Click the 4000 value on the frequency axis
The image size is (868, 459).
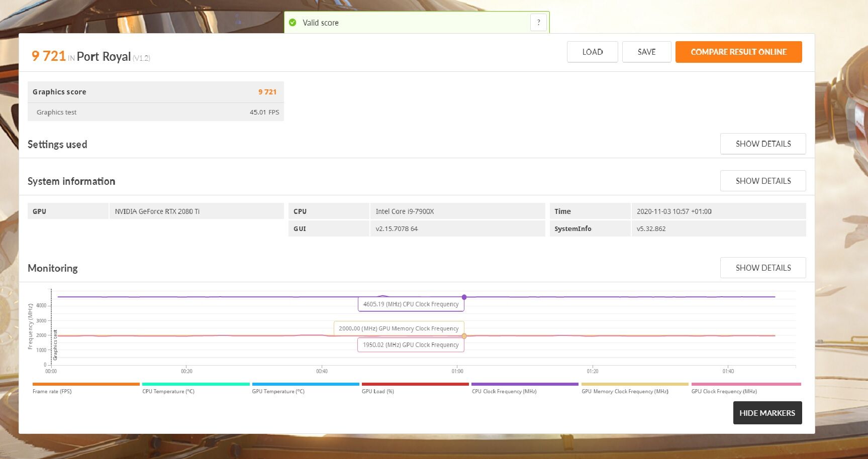tap(41, 306)
